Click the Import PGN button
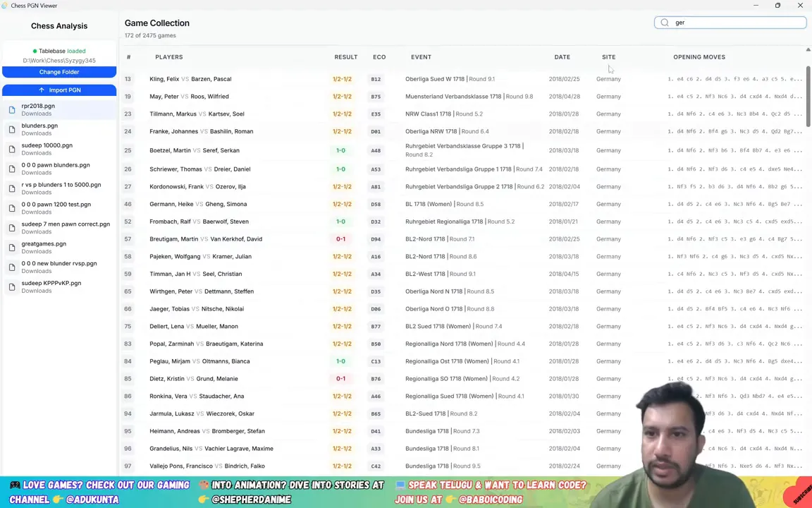This screenshot has width=812, height=508. coord(59,90)
